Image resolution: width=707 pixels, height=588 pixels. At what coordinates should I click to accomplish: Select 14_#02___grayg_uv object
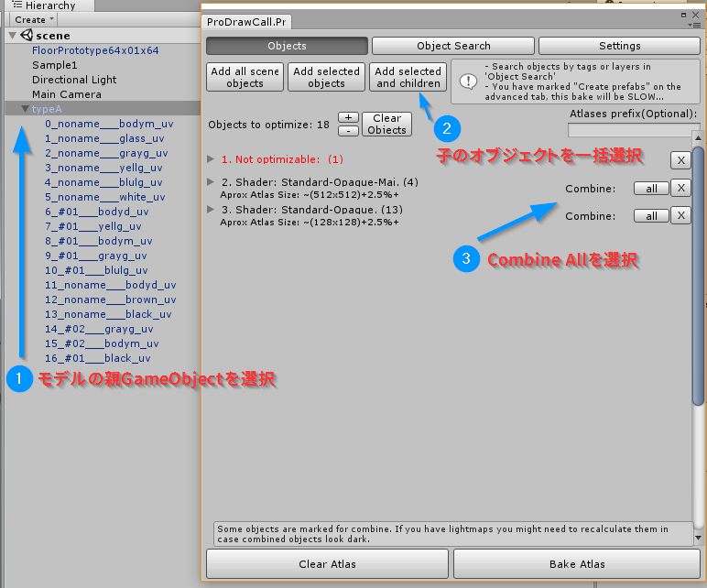tap(99, 329)
